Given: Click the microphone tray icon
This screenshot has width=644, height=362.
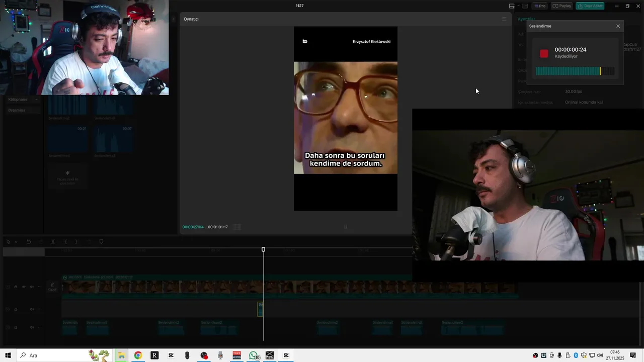Looking at the screenshot, I should point(559,355).
